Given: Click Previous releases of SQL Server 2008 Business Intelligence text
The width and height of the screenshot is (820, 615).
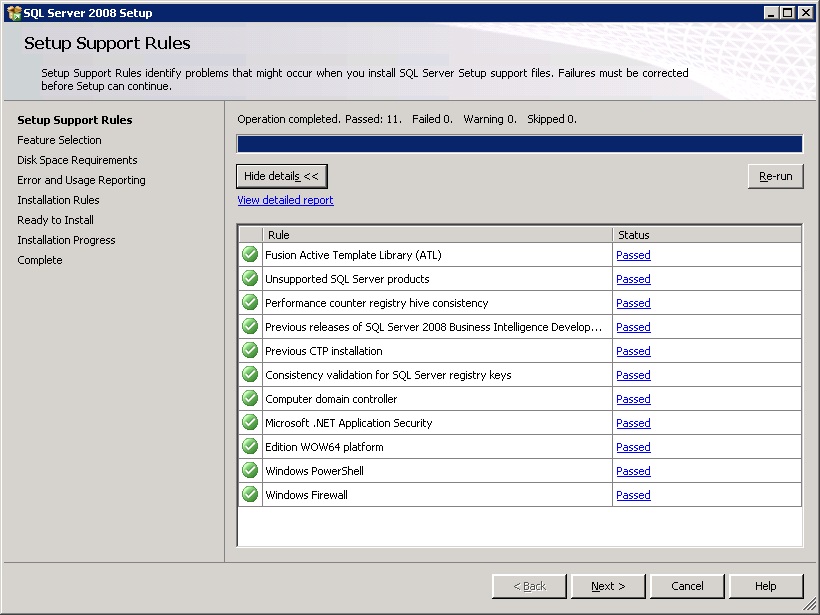Looking at the screenshot, I should 434,327.
